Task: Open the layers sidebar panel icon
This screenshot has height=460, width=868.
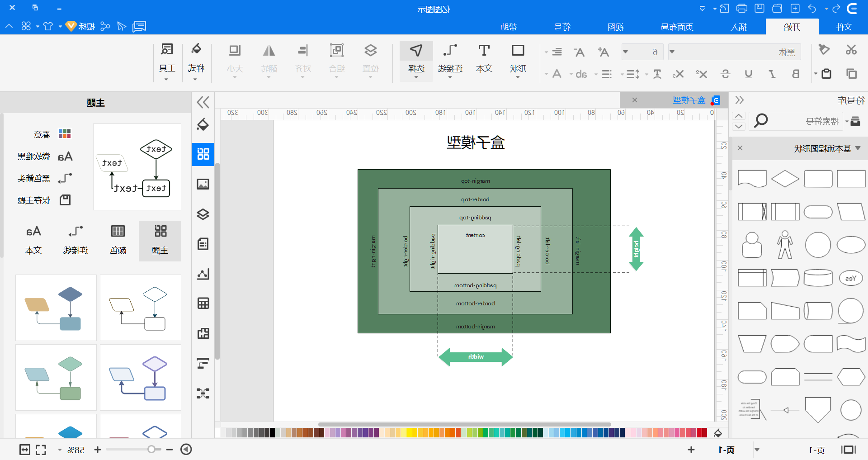Action: coord(203,214)
